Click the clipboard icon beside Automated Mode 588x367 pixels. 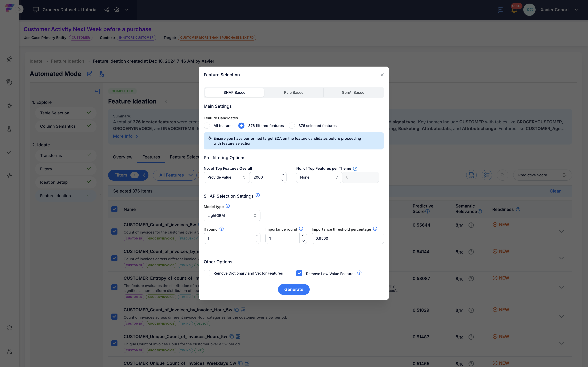(101, 74)
